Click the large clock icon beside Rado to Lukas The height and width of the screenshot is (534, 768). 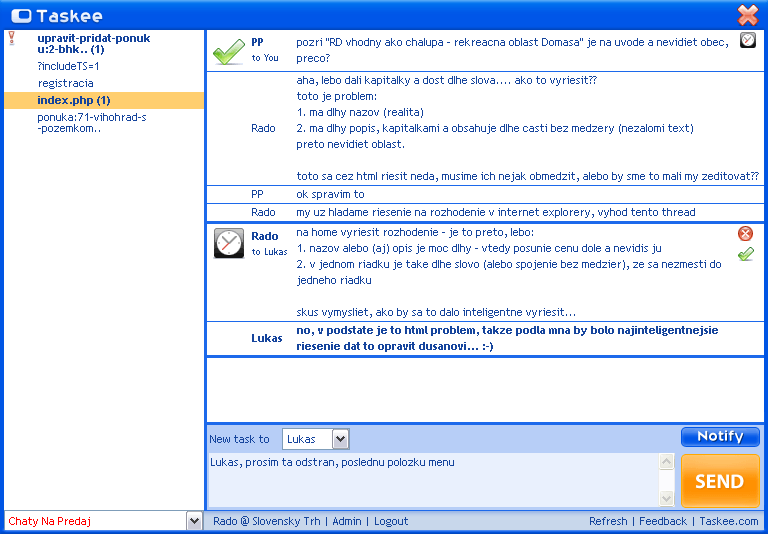click(229, 243)
